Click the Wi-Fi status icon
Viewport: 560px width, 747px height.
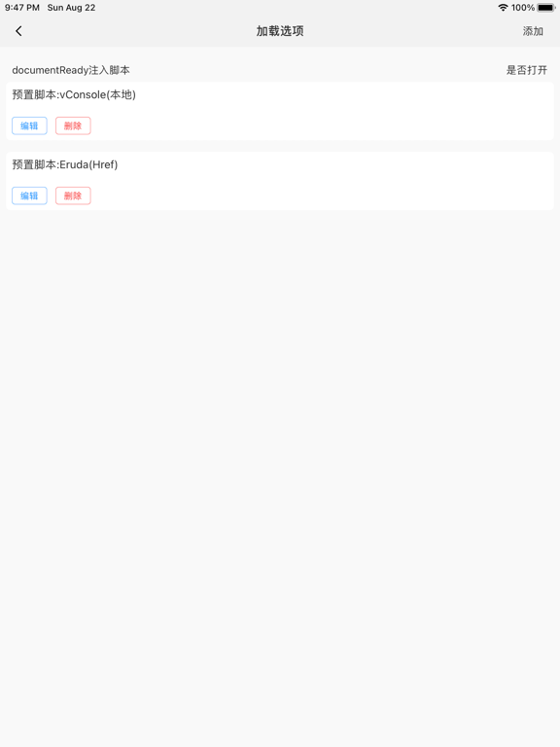pyautogui.click(x=503, y=8)
